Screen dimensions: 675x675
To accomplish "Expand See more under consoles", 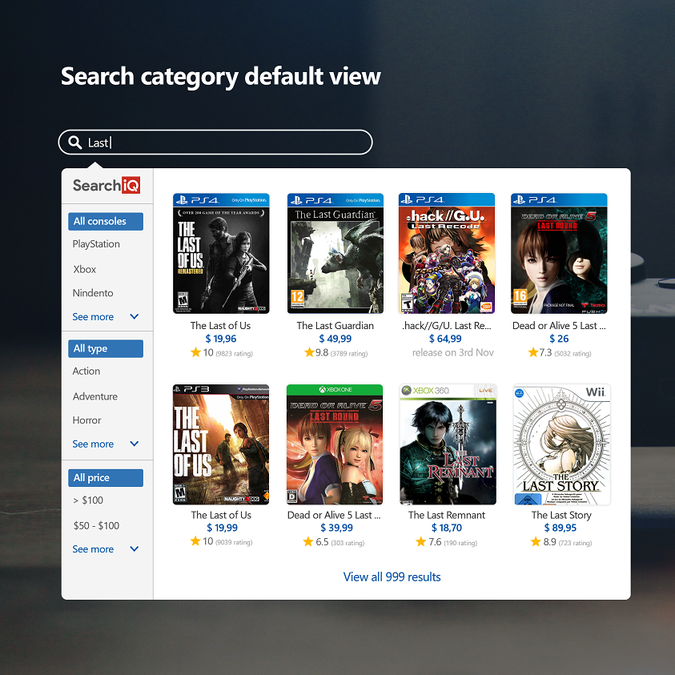I will click(x=93, y=317).
